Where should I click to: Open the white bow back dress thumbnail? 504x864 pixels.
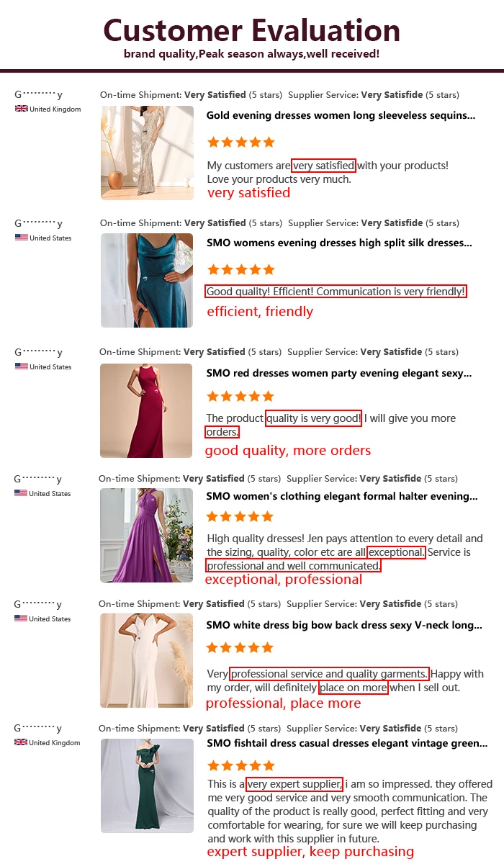[147, 660]
